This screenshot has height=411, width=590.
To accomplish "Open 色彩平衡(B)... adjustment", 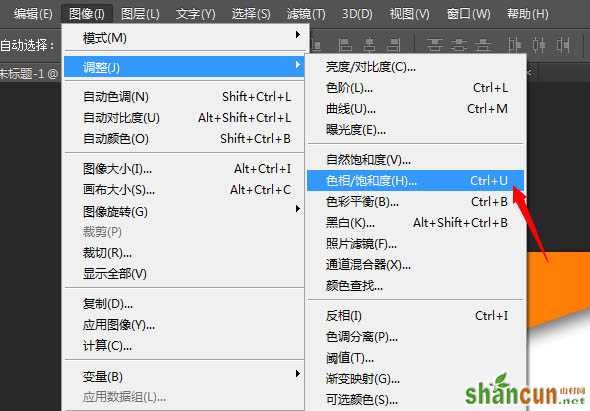I will [416, 202].
